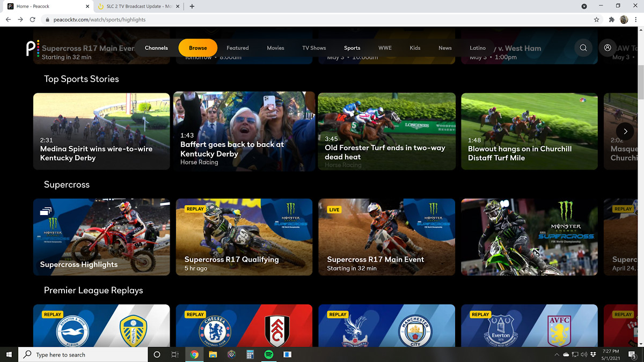
Task: Open the Chrome three-dot menu
Action: tap(636, 19)
